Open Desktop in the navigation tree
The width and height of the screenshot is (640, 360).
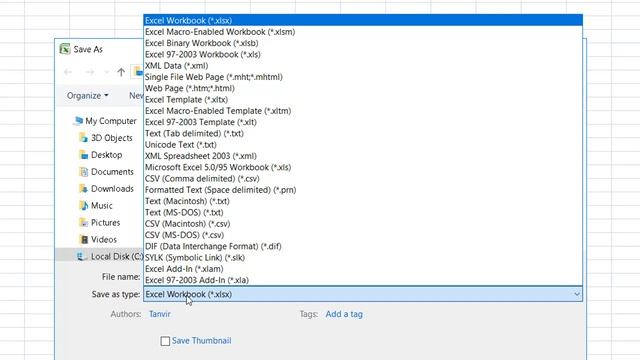107,155
